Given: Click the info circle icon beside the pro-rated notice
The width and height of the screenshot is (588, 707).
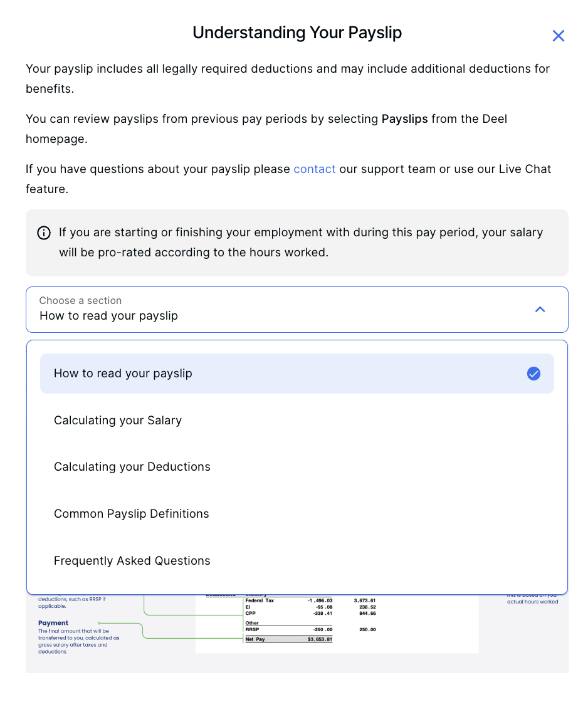Looking at the screenshot, I should (x=44, y=233).
